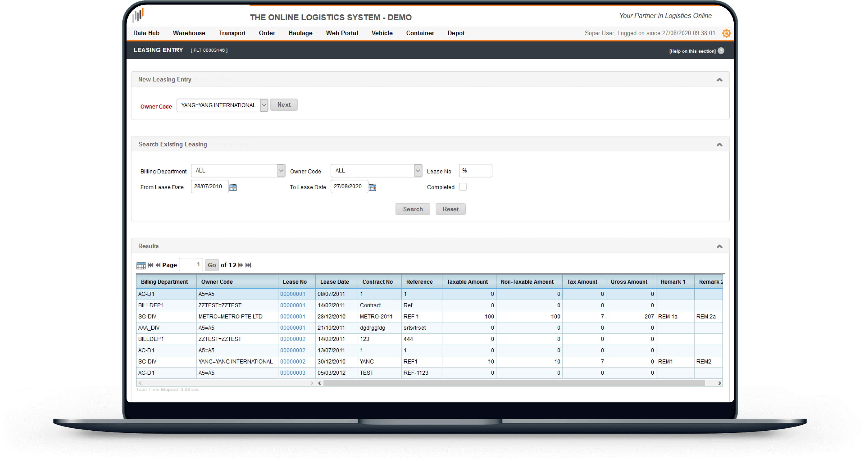The height and width of the screenshot is (461, 868).
Task: Click the help question mark icon
Action: (x=721, y=51)
